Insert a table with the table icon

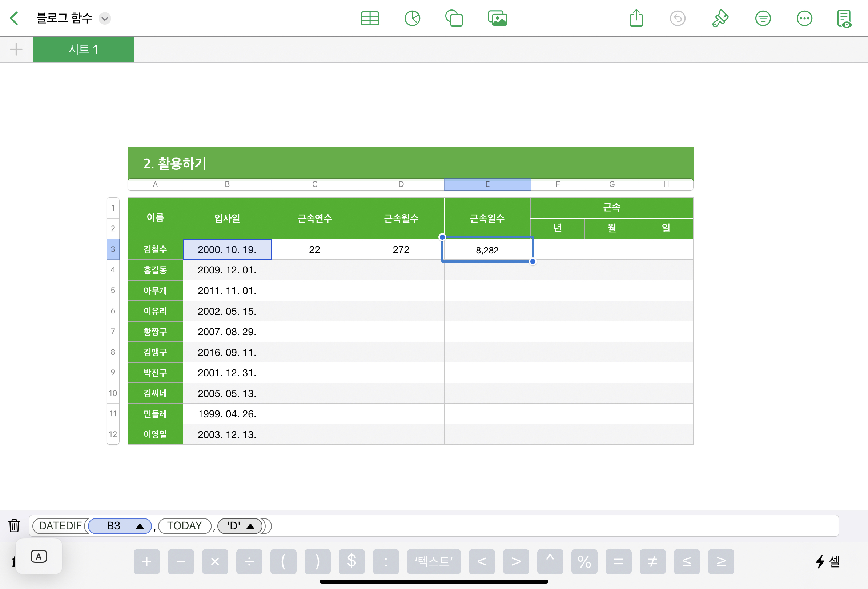coord(370,18)
